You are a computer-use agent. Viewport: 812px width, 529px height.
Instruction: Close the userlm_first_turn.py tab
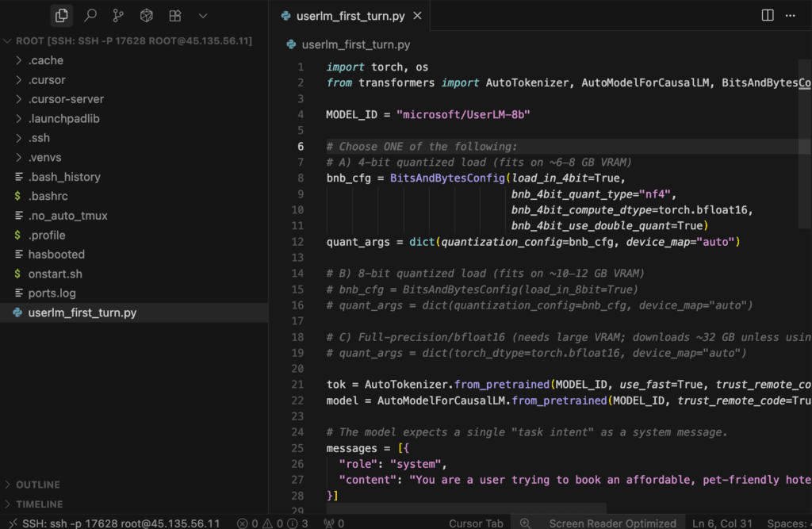point(417,16)
